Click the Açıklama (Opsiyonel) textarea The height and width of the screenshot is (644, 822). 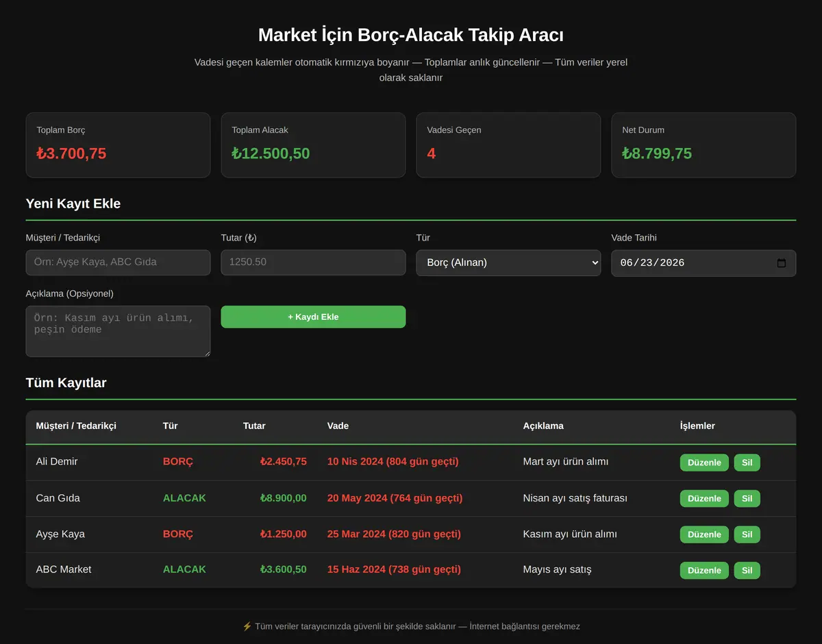pyautogui.click(x=118, y=332)
